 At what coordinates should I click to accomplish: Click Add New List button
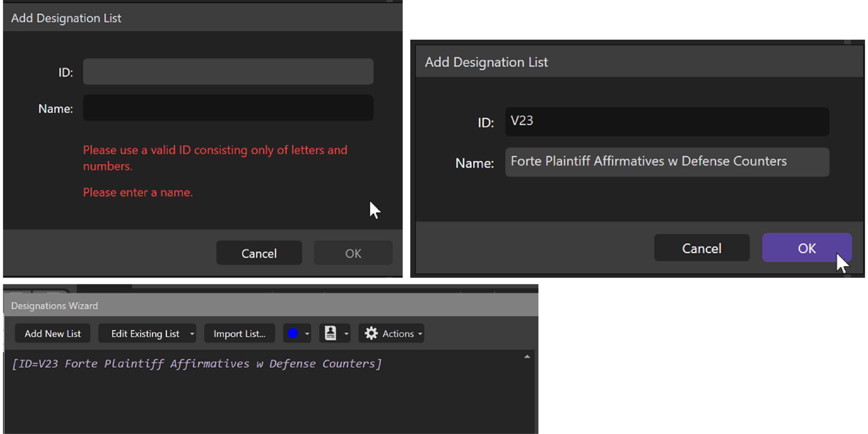[53, 333]
